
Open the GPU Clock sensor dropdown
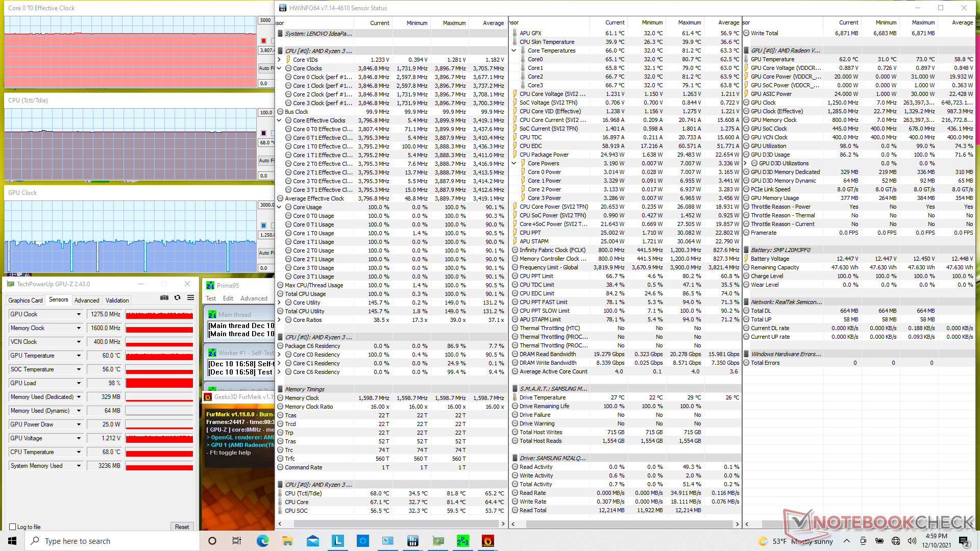[79, 315]
